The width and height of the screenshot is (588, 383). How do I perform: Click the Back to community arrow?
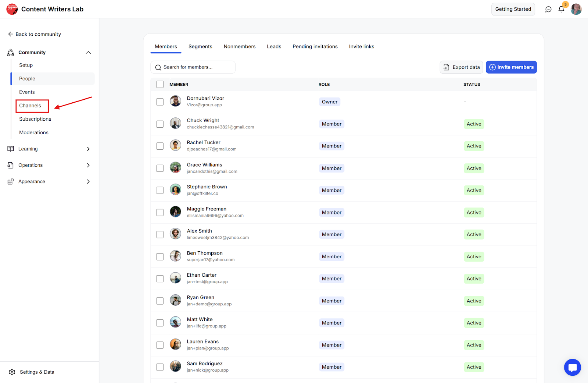(11, 34)
